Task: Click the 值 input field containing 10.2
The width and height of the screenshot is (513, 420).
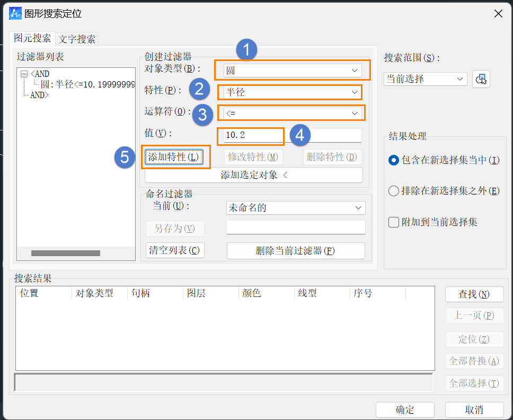Action: pos(250,136)
